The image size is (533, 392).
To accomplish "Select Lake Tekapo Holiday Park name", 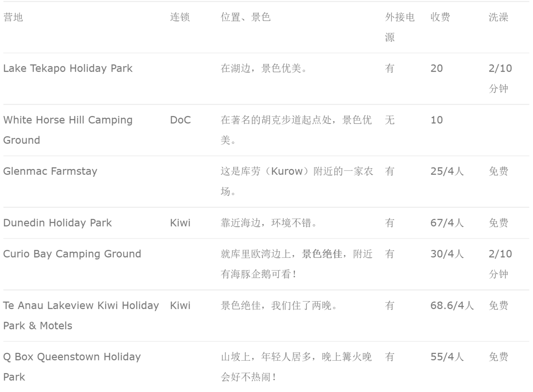I will point(68,69).
